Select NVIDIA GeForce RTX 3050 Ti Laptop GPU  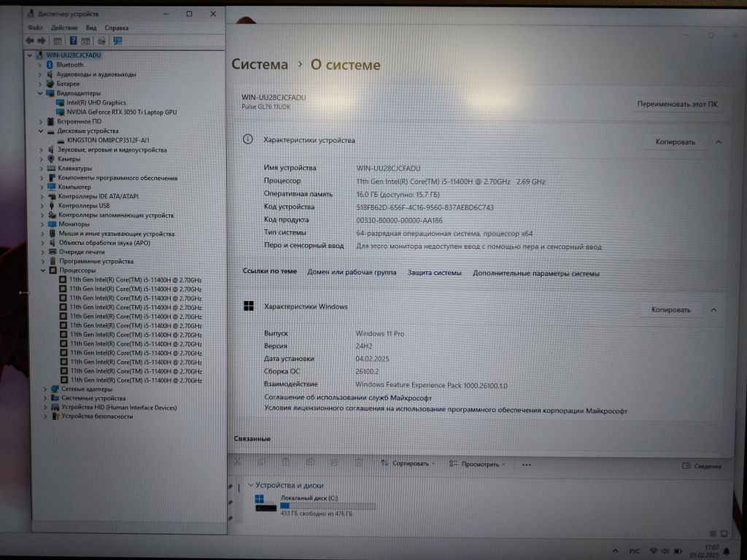(121, 112)
